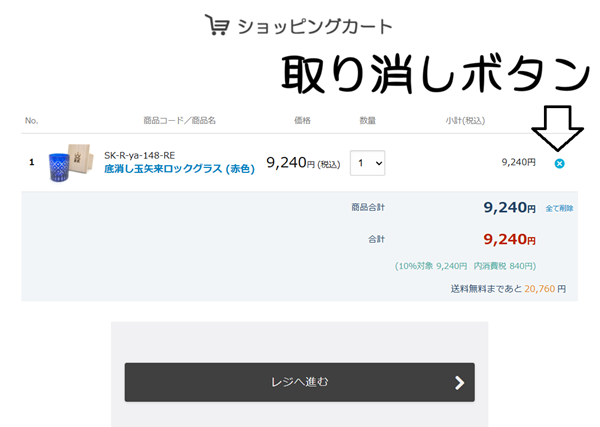Open the quantity dropdown for the item
Image resolution: width=600 pixels, height=427 pixels.
pyautogui.click(x=367, y=163)
